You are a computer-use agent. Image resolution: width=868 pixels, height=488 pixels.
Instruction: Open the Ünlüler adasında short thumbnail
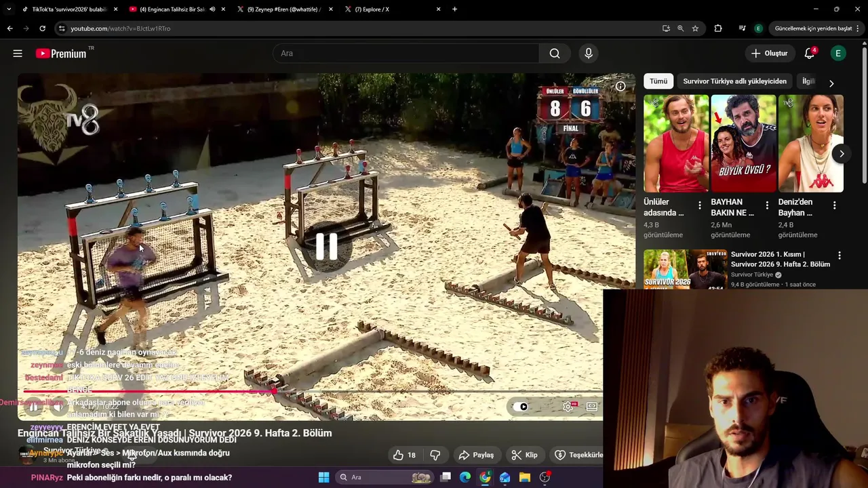676,143
